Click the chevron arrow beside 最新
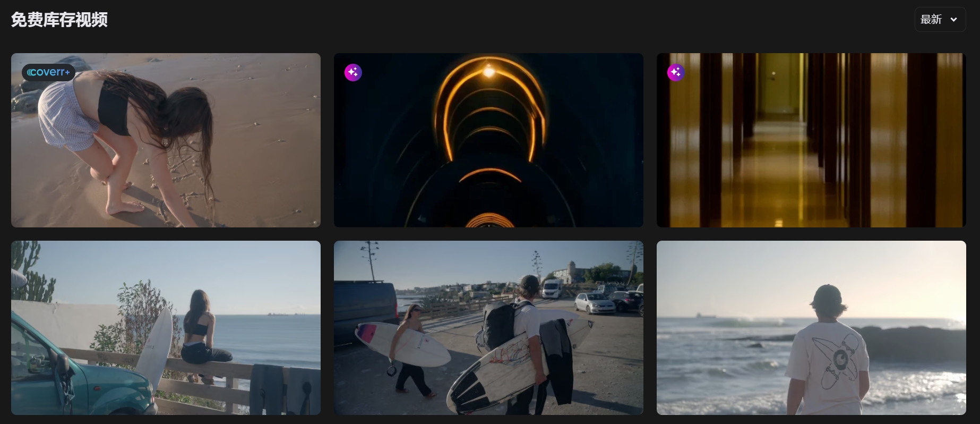 (953, 20)
